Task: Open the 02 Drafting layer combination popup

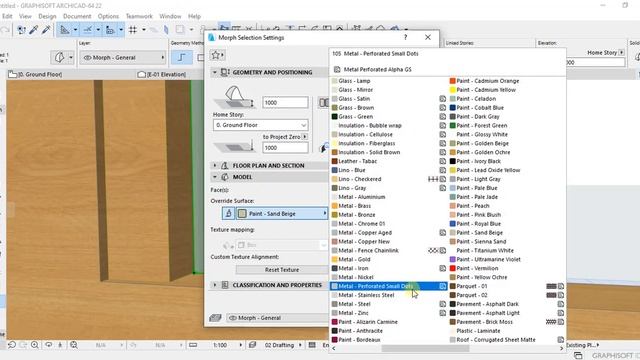Action: [x=300, y=345]
